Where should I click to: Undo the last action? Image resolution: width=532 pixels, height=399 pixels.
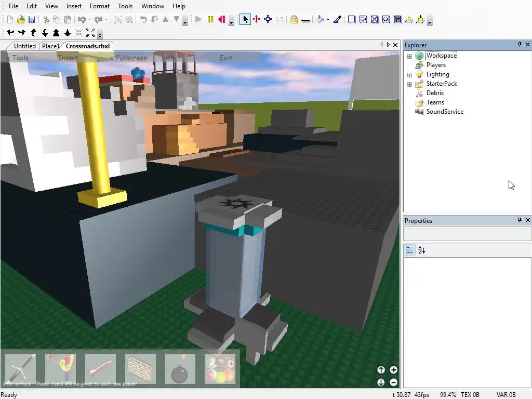pos(82,20)
